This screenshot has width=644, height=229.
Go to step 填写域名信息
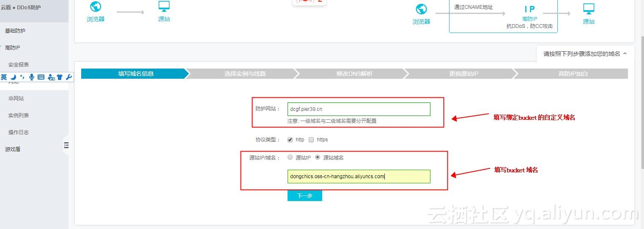136,74
